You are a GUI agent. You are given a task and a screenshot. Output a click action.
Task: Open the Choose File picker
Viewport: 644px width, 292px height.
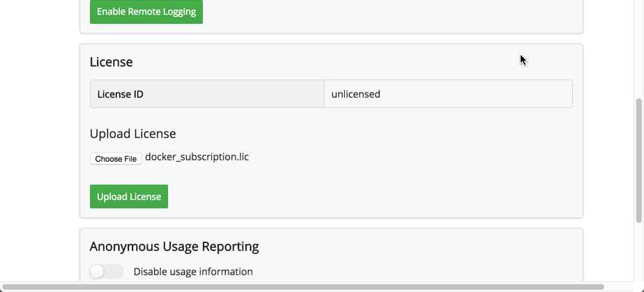coord(116,159)
